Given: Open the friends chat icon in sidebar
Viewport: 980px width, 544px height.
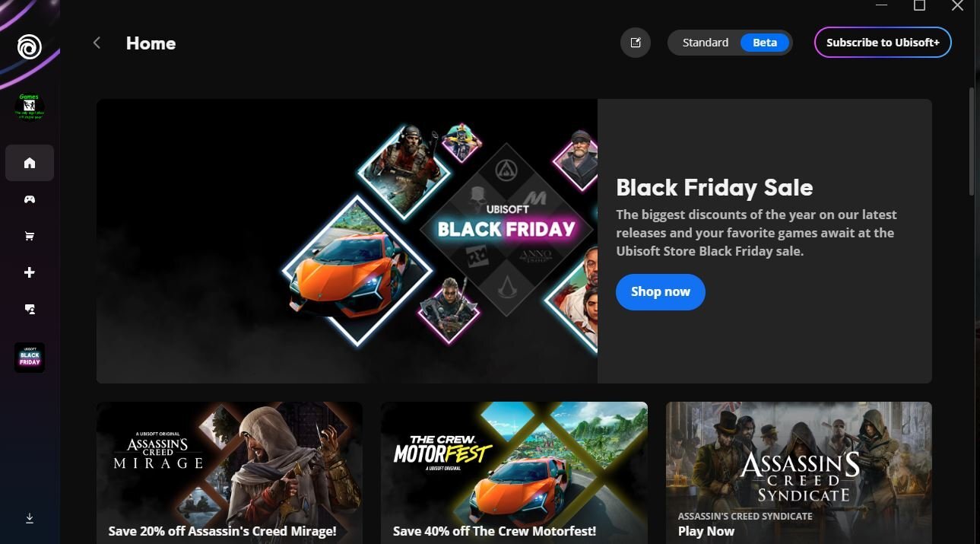Looking at the screenshot, I should 30,309.
